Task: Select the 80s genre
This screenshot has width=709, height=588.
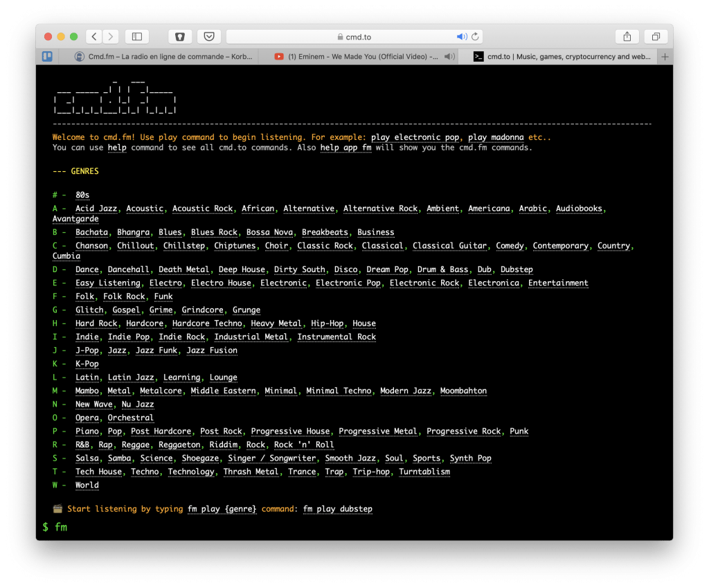Action: pos(82,195)
